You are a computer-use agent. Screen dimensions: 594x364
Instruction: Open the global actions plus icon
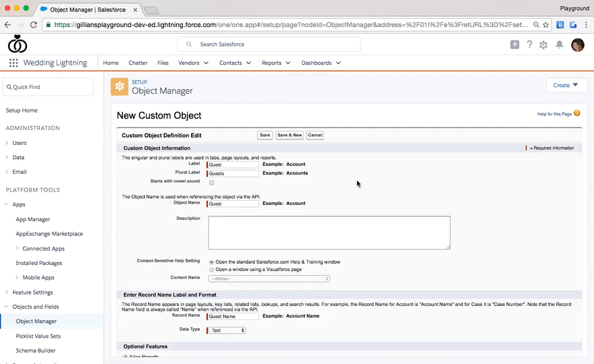514,44
